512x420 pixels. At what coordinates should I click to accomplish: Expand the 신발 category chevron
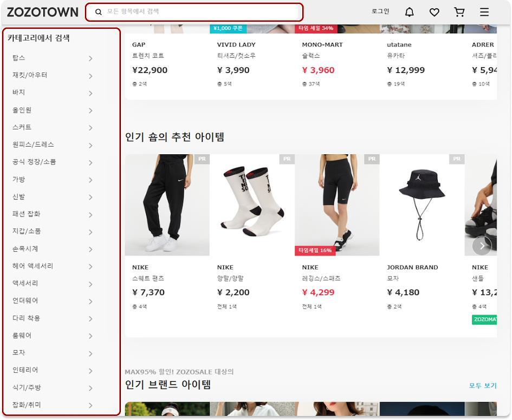(90, 197)
